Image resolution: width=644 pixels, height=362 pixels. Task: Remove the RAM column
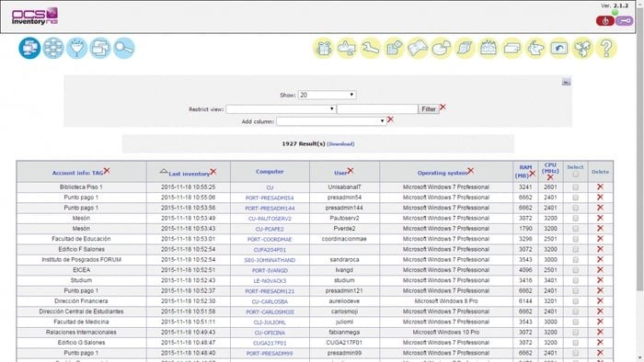coord(533,174)
